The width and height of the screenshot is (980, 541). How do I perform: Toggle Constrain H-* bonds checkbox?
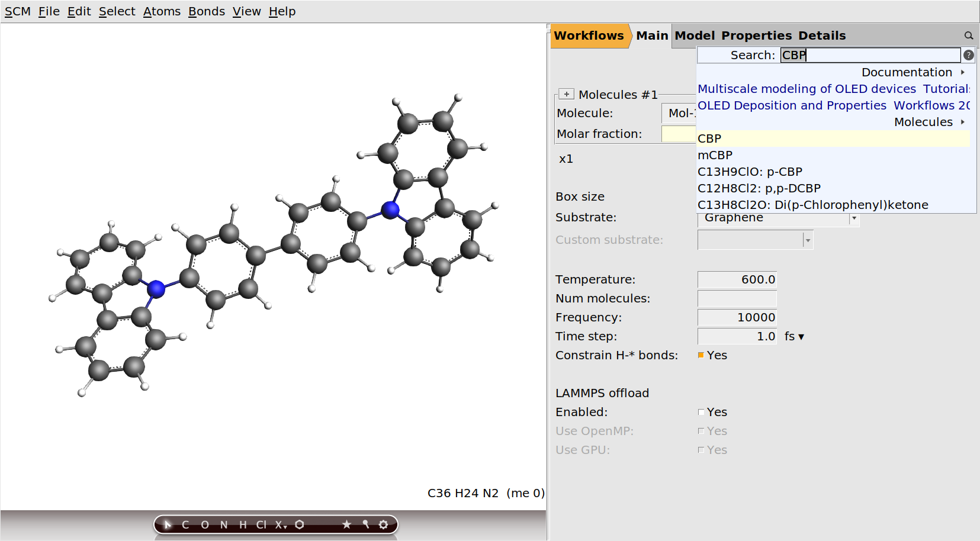point(701,355)
